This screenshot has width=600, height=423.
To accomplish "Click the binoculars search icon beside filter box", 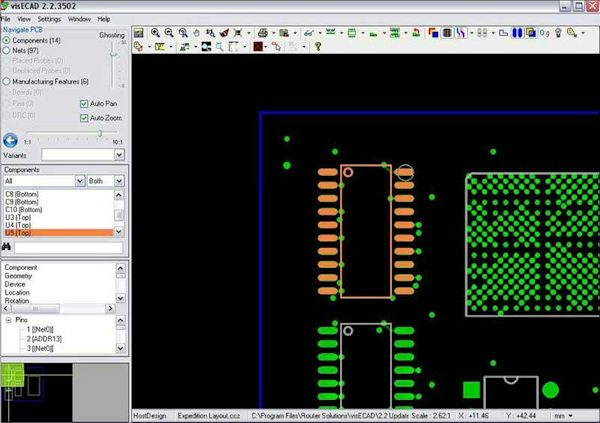I will pos(6,247).
